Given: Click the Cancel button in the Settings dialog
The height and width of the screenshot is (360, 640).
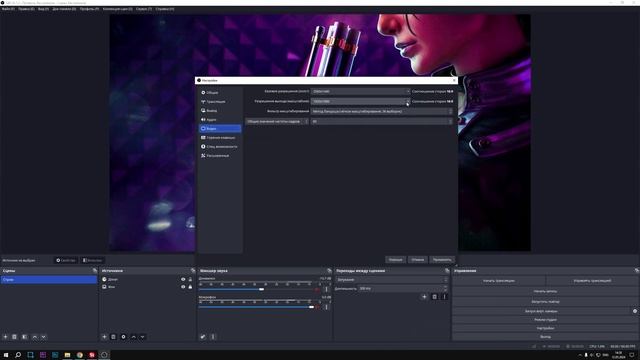Looking at the screenshot, I should (418, 260).
